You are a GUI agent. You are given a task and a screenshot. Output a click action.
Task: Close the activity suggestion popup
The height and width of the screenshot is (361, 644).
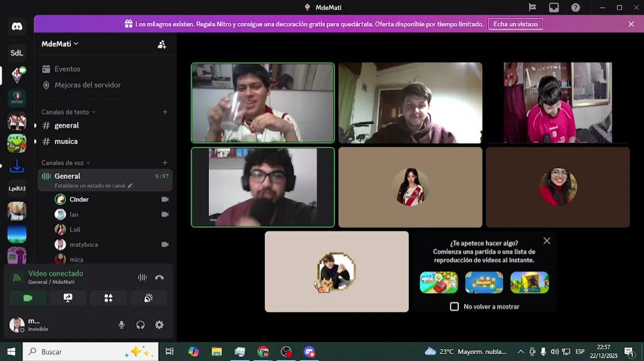click(547, 241)
